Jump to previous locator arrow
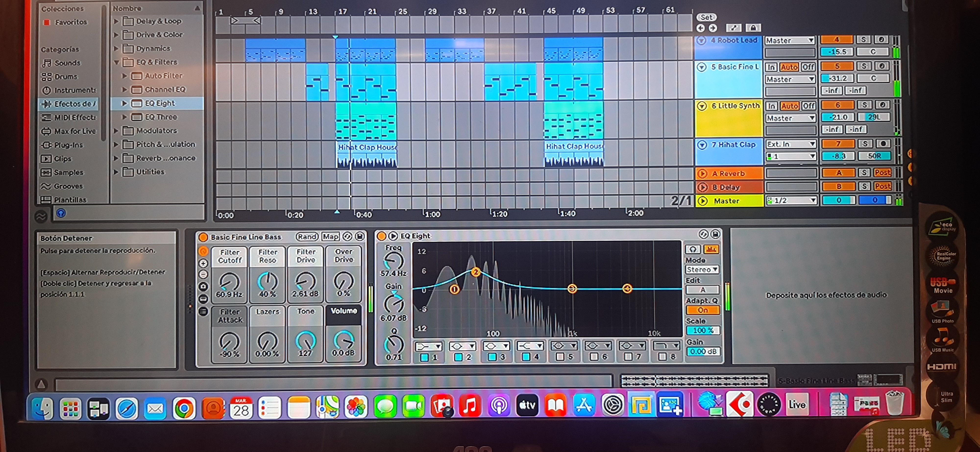The image size is (980, 452). coord(700,28)
